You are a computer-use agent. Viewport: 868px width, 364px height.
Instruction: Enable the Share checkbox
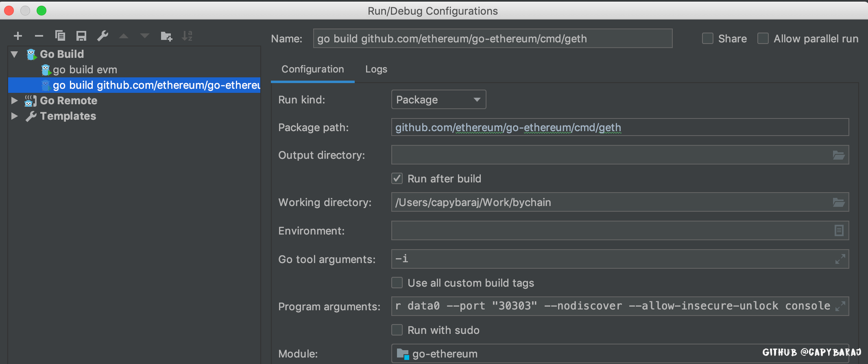click(x=708, y=39)
